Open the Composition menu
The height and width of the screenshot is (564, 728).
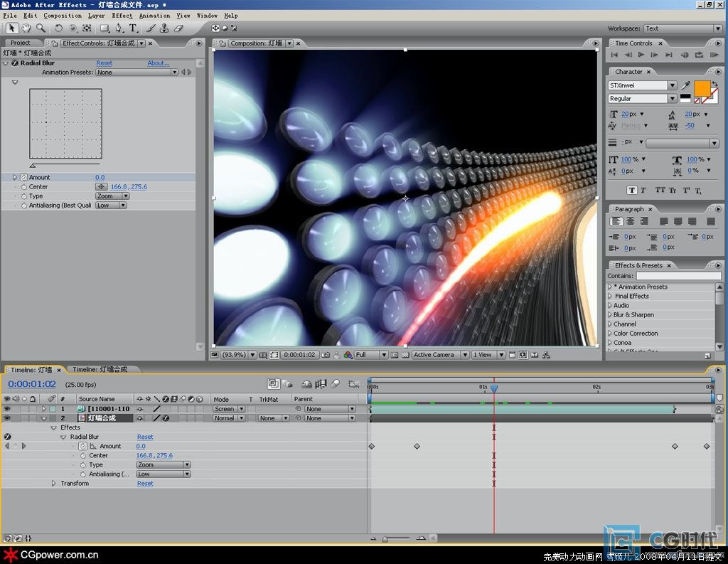(63, 16)
